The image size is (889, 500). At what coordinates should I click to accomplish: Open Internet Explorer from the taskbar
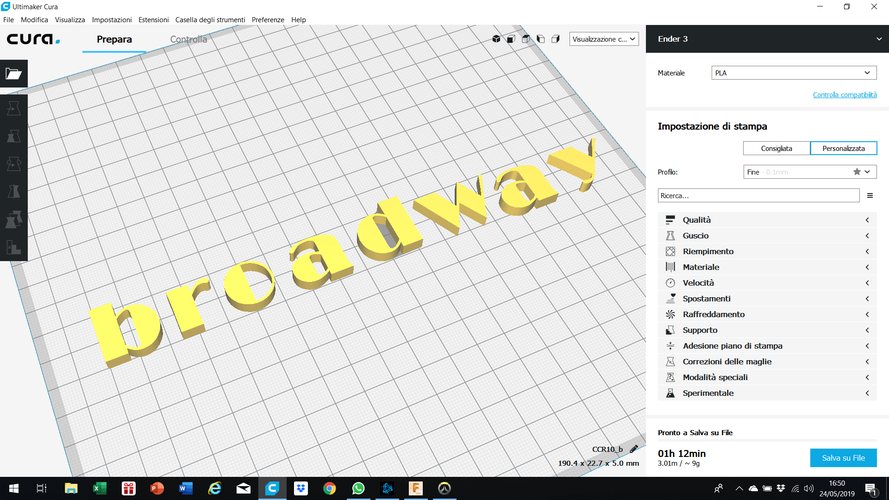[214, 488]
